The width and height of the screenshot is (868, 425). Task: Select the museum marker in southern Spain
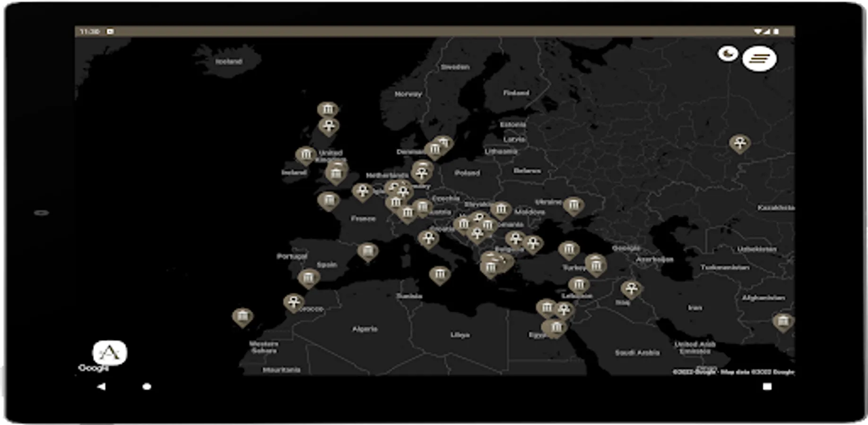tap(308, 279)
